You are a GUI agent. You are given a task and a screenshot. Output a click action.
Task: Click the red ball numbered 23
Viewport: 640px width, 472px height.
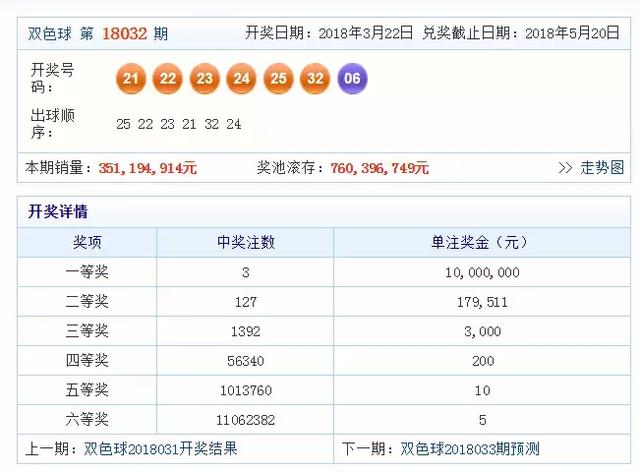point(204,78)
